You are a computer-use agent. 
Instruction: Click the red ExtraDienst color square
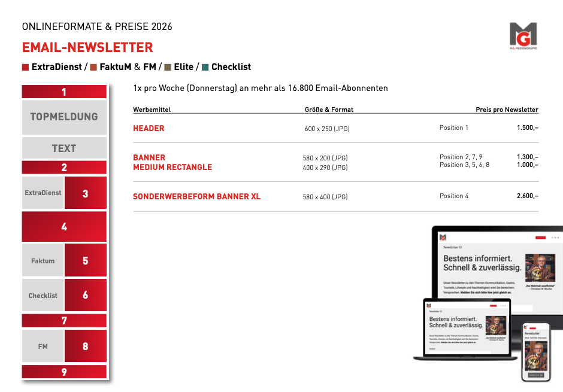pyautogui.click(x=25, y=67)
